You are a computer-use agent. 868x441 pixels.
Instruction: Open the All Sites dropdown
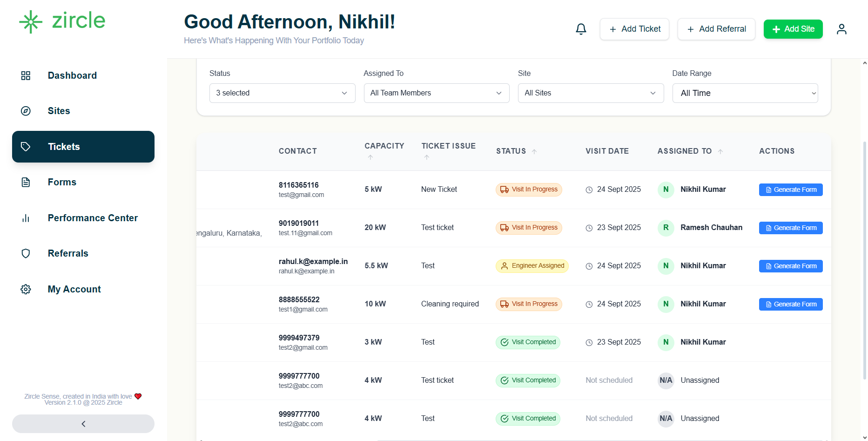[x=590, y=93]
